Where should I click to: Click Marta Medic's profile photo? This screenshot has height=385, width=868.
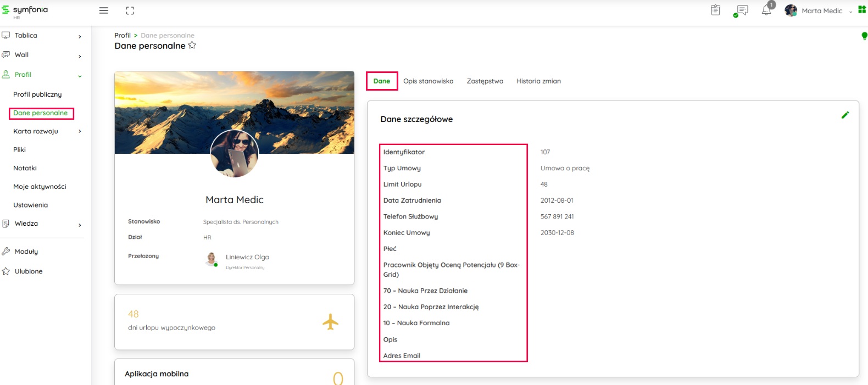[235, 154]
